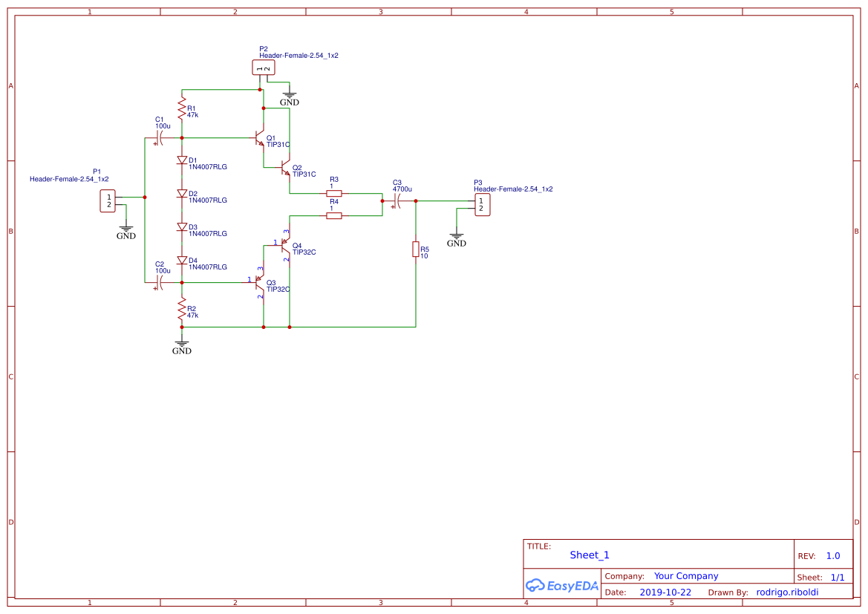Click the R3 1-ohm resistor symbol
This screenshot has height=614, width=868.
click(x=334, y=193)
